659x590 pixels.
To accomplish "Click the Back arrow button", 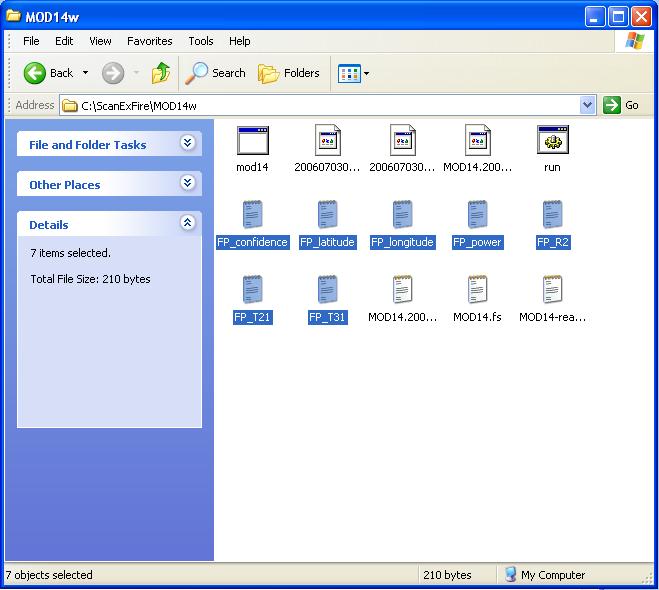I will pyautogui.click(x=34, y=73).
